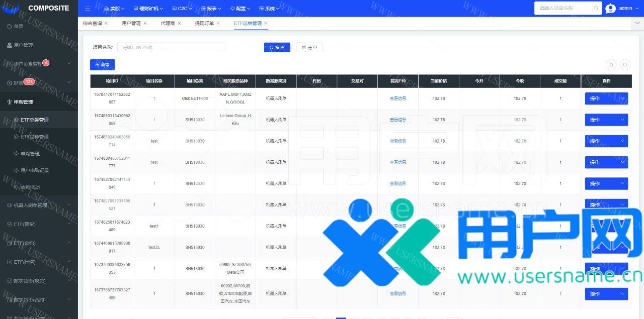Open the 理财矿机 top menu dropdown
Image resolution: width=644 pixels, height=319 pixels.
pyautogui.click(x=148, y=9)
